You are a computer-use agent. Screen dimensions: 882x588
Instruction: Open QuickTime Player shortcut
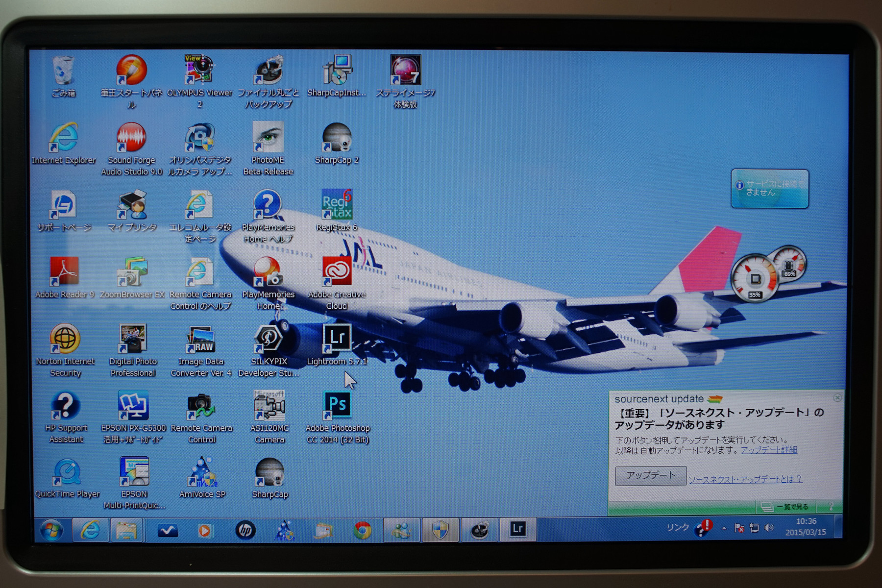(x=67, y=478)
